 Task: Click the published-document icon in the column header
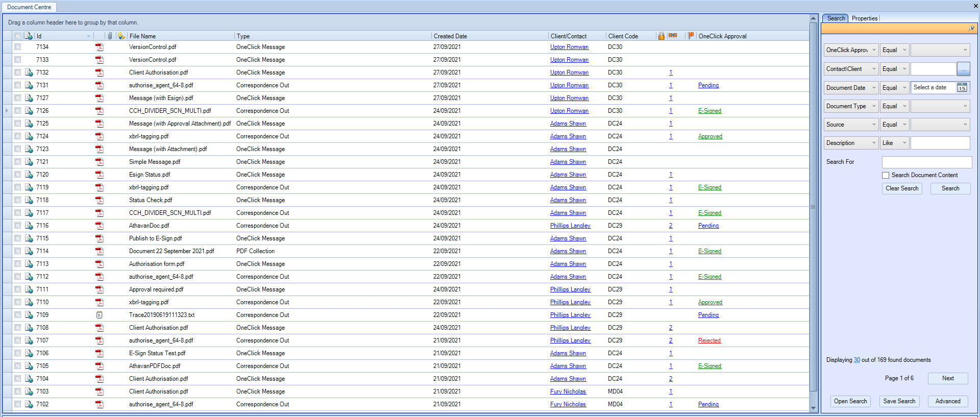click(29, 36)
